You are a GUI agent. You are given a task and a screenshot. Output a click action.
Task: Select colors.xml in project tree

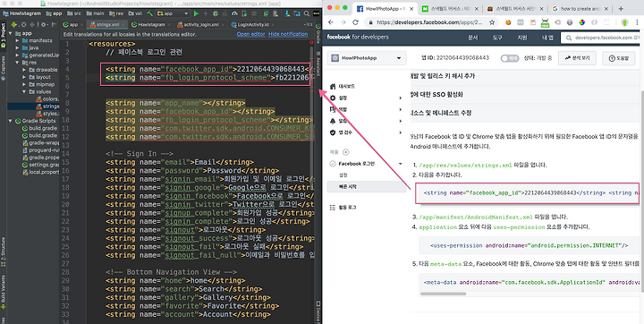coord(47,99)
